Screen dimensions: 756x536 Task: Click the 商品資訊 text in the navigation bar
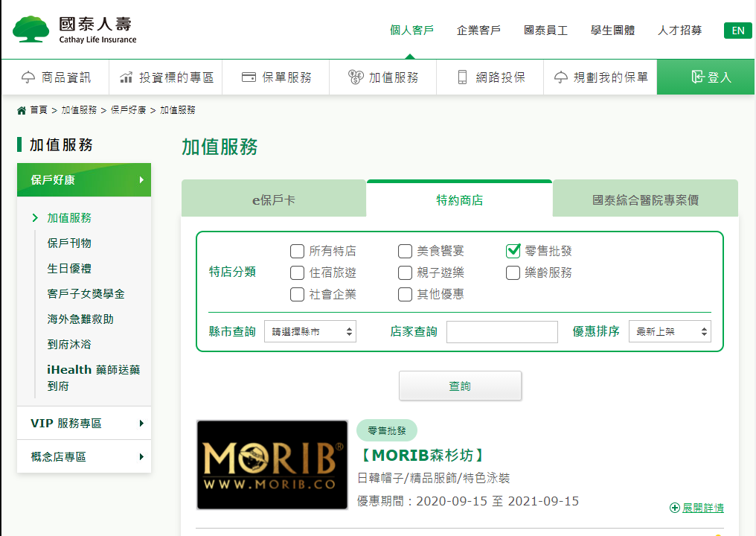66,77
